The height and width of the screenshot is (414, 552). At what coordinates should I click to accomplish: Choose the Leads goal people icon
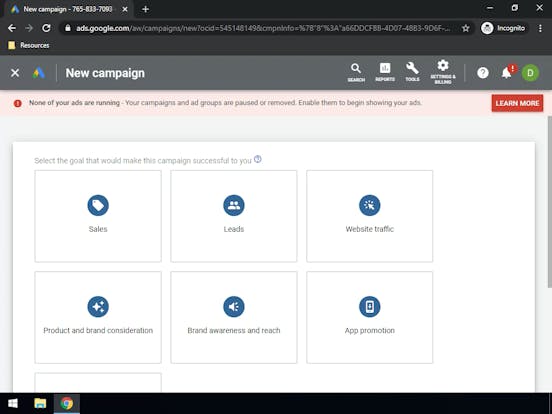(234, 205)
